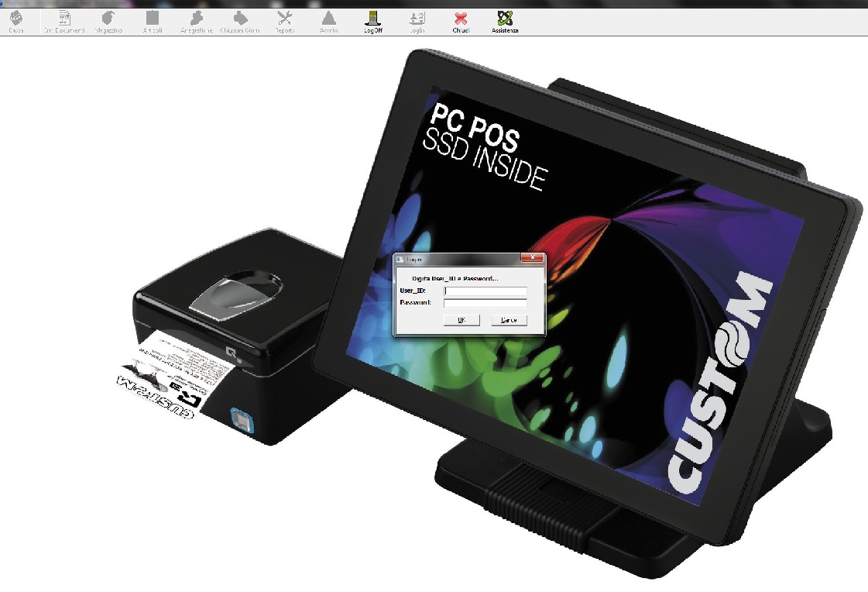The height and width of the screenshot is (592, 868).
Task: Select the Chiusura Giorn. toolbar icon
Action: 240,22
